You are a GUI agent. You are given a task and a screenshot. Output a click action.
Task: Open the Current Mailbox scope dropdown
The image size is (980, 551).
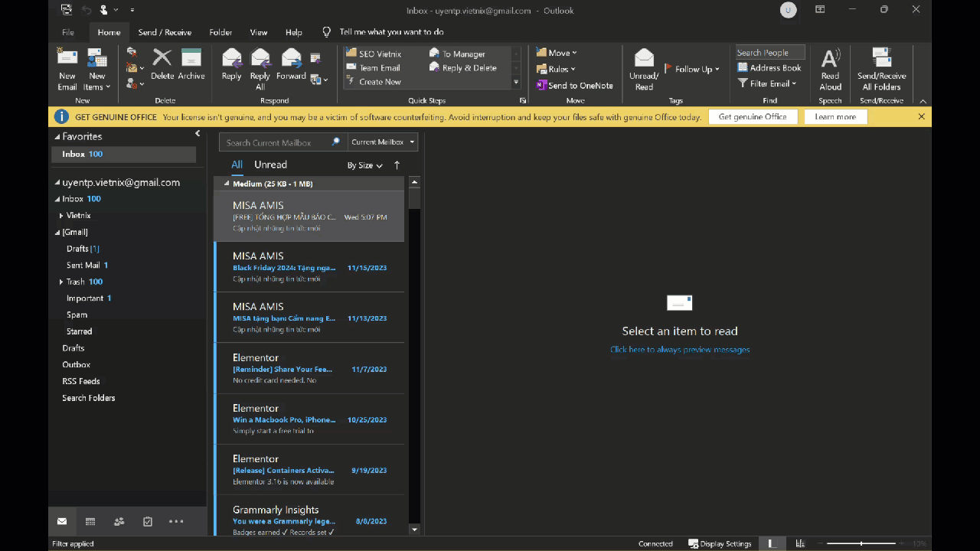[x=383, y=142]
